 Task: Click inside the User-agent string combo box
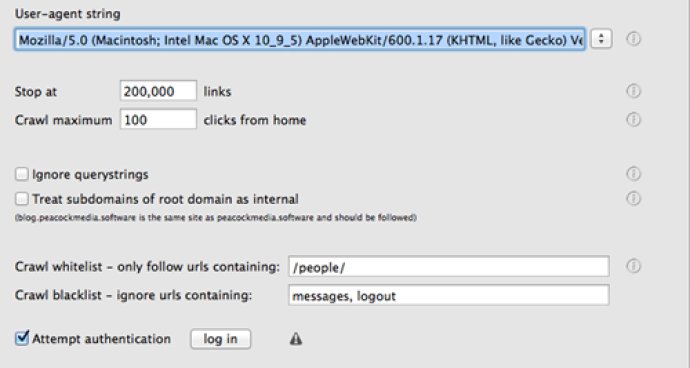(x=300, y=40)
